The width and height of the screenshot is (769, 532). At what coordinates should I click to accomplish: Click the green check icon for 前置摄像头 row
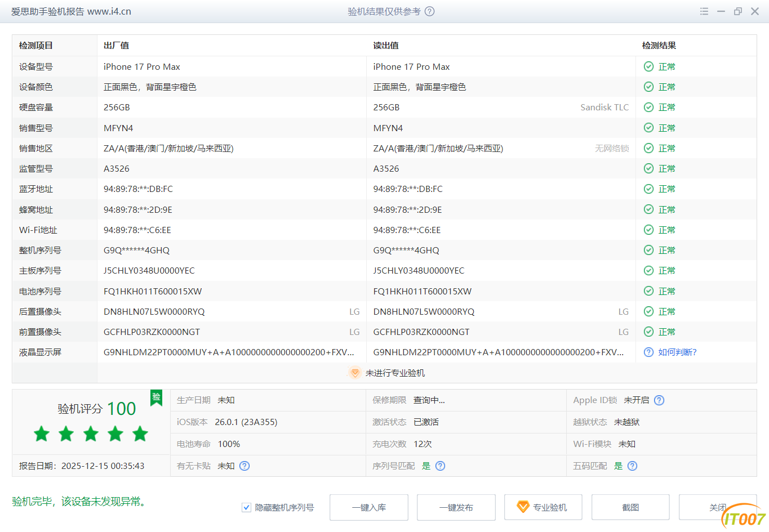point(649,332)
